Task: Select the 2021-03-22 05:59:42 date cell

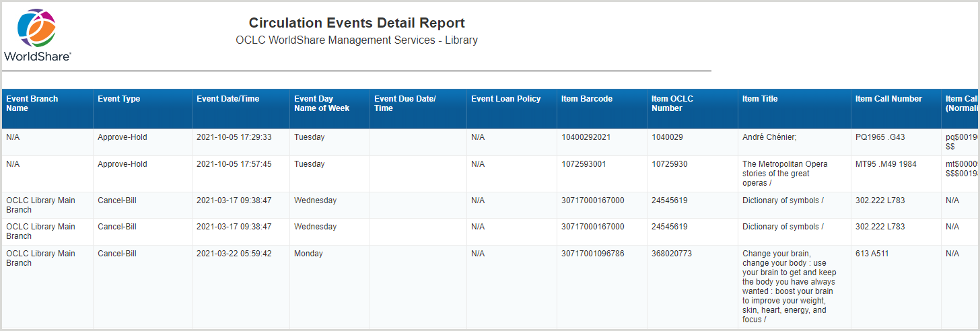Action: [x=234, y=254]
